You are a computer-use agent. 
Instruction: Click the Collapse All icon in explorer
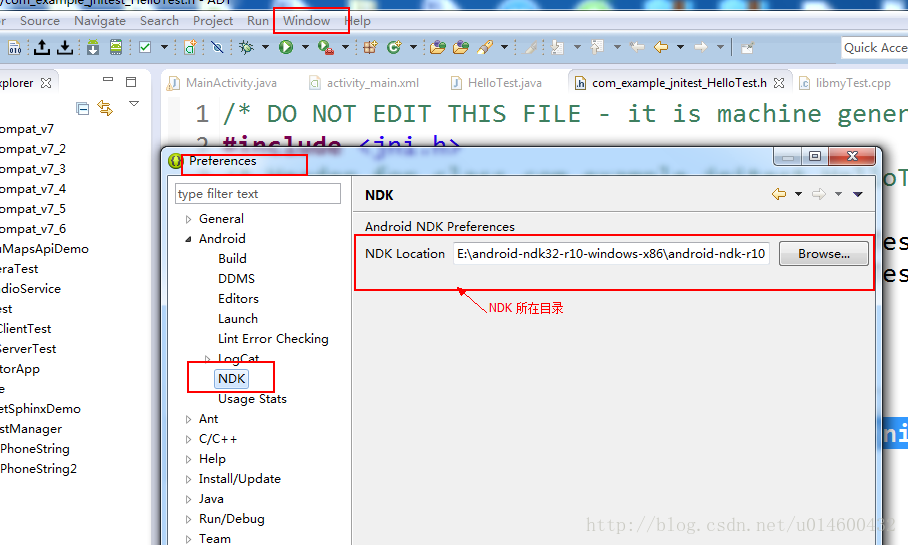(x=83, y=108)
